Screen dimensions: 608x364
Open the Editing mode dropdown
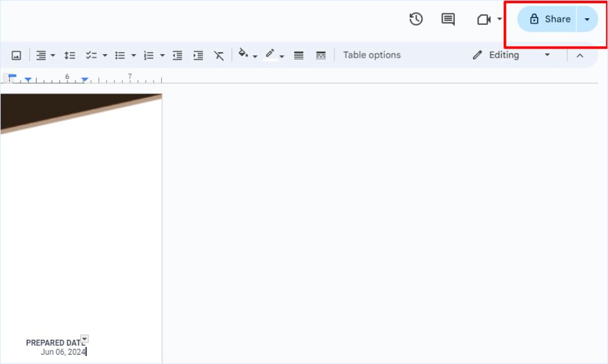[x=511, y=55]
